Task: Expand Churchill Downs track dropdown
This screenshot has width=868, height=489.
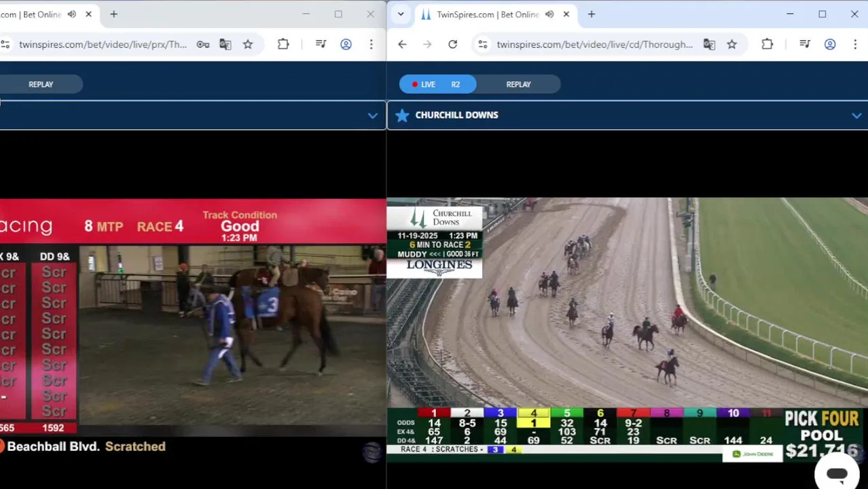Action: [x=856, y=115]
